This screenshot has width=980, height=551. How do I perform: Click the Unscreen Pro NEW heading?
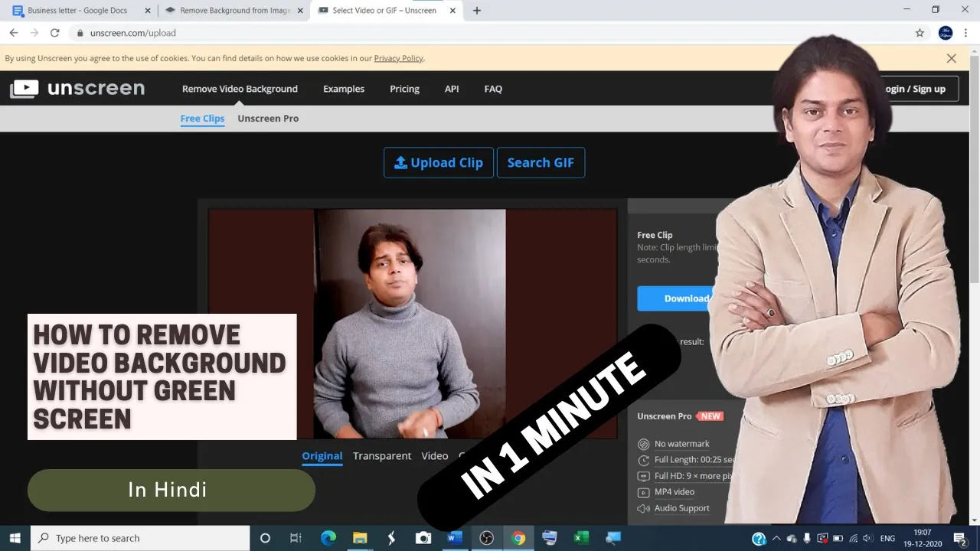680,416
